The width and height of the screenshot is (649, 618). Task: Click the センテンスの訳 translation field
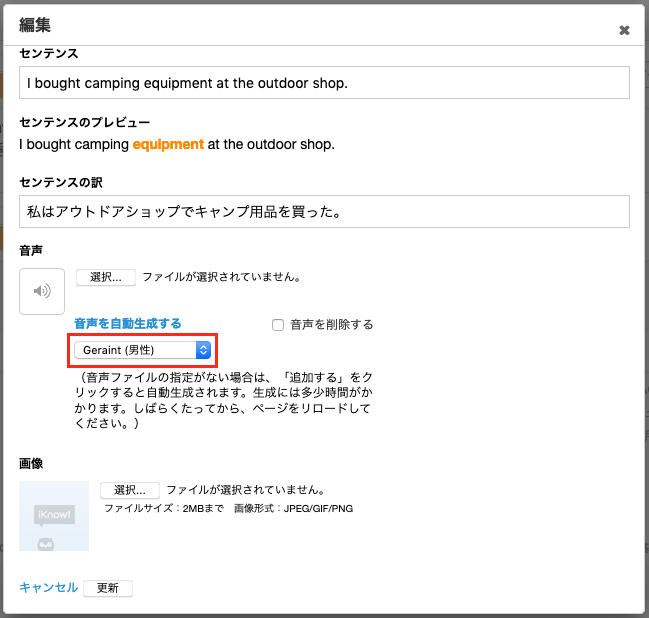[324, 212]
